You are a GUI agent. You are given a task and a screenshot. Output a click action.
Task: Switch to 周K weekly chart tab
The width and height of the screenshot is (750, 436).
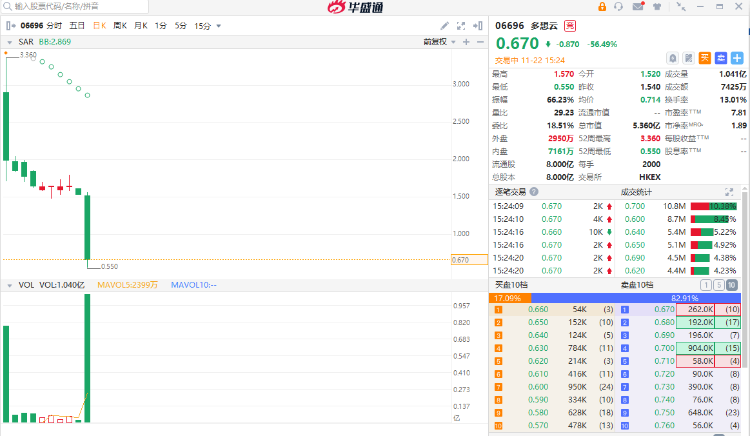click(x=120, y=25)
